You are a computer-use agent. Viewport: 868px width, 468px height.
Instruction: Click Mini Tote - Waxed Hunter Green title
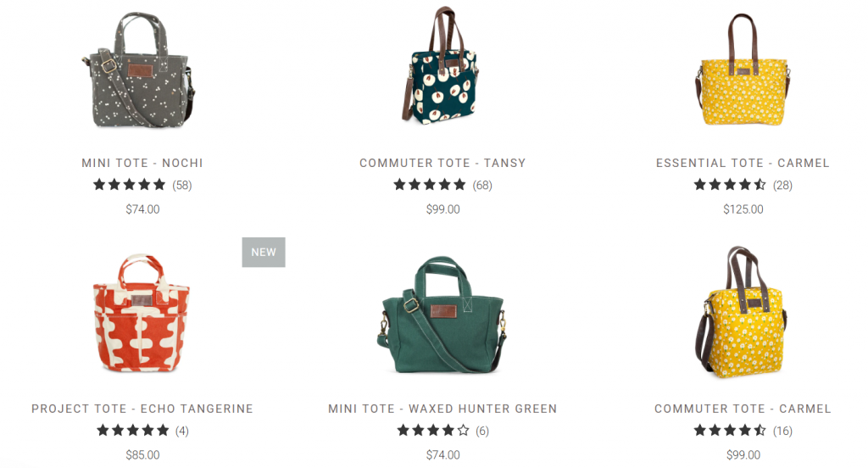[442, 409]
